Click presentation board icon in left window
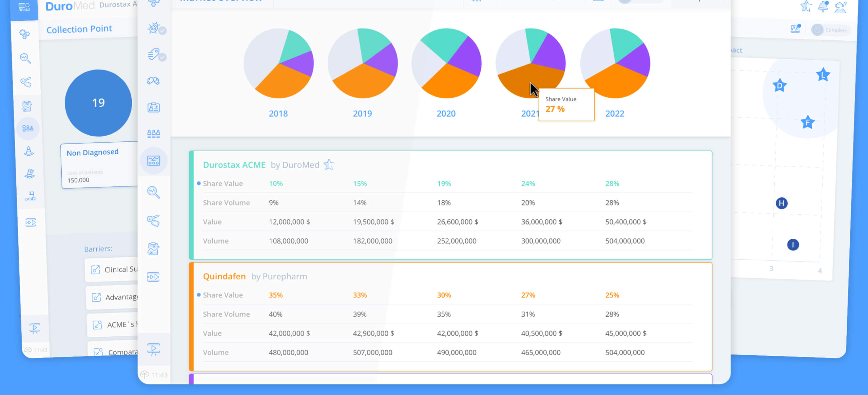 click(x=35, y=328)
